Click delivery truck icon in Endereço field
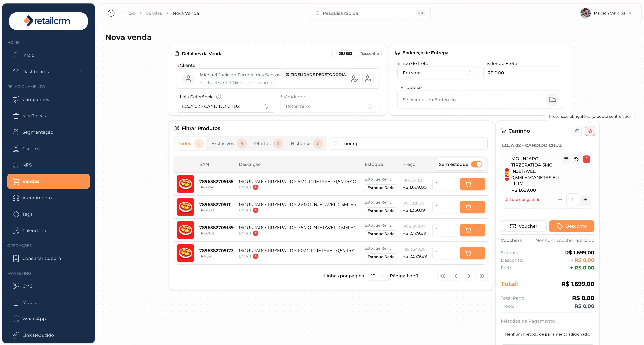The width and height of the screenshot is (644, 345). (552, 100)
